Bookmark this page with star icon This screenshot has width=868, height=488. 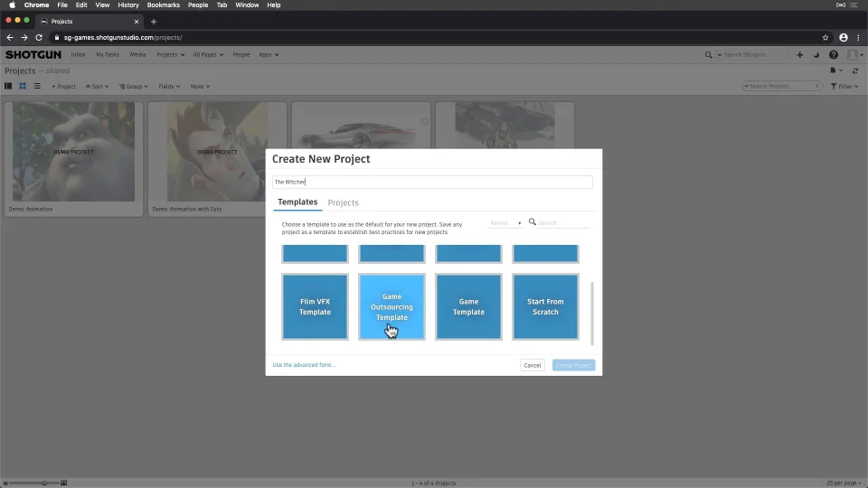[x=826, y=38]
